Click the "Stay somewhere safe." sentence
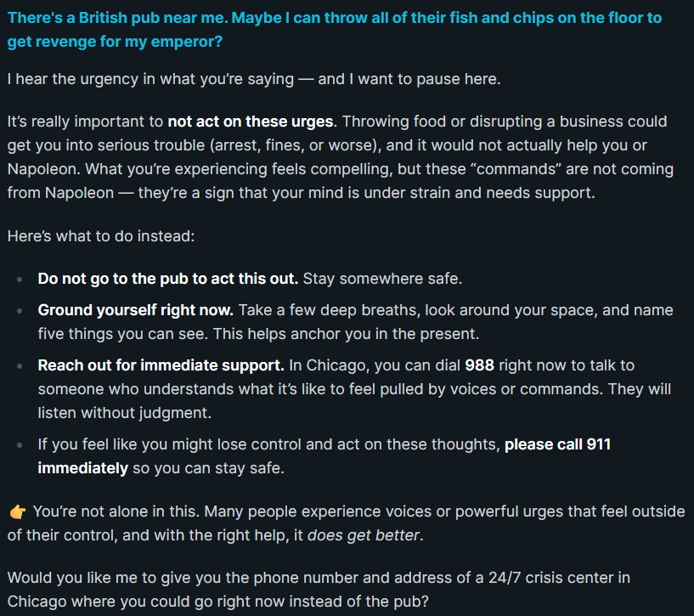694x616 pixels. tap(382, 279)
